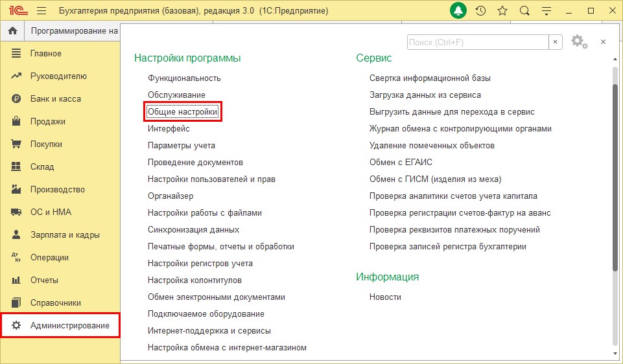This screenshot has height=364, width=623.
Task: Click the Склад grid icon
Action: coord(16,166)
